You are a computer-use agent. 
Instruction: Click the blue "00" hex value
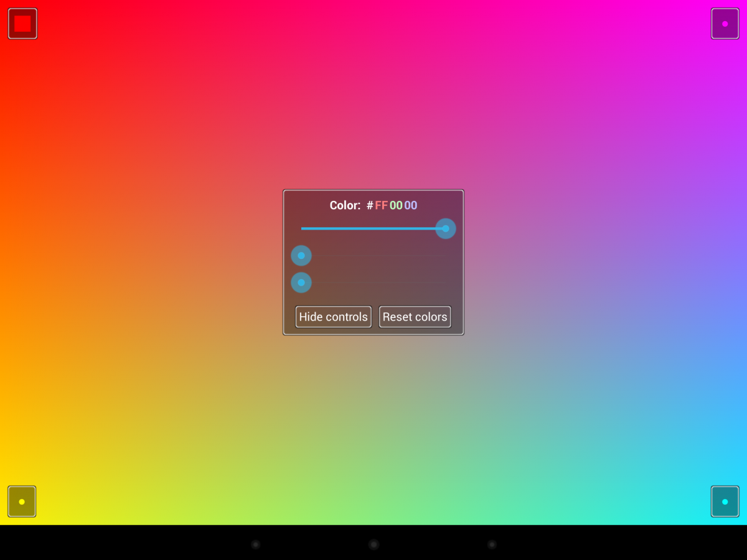point(411,205)
